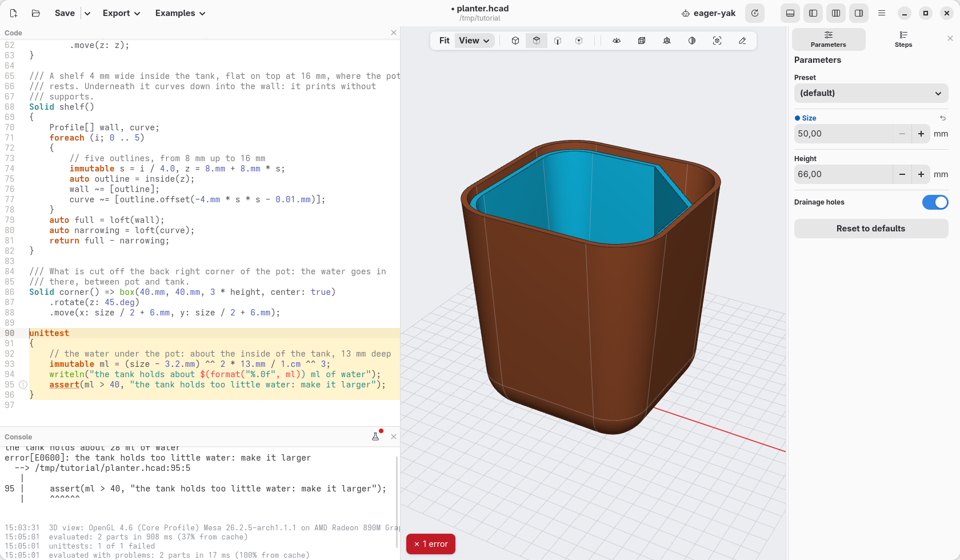Click the focus-frame capture icon in viewport toolbar
Viewport: 960px width, 560px height.
(717, 41)
